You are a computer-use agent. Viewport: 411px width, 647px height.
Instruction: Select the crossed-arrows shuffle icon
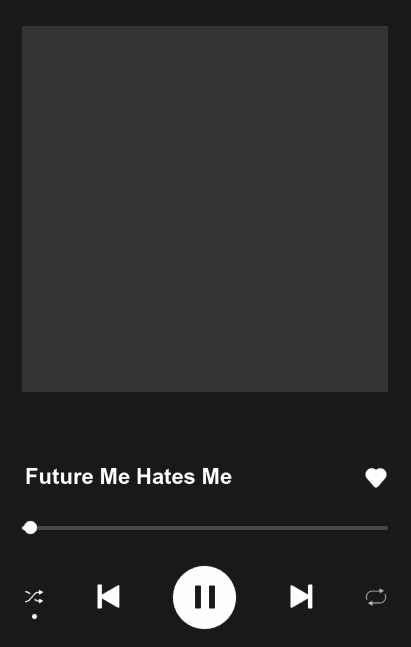(34, 597)
